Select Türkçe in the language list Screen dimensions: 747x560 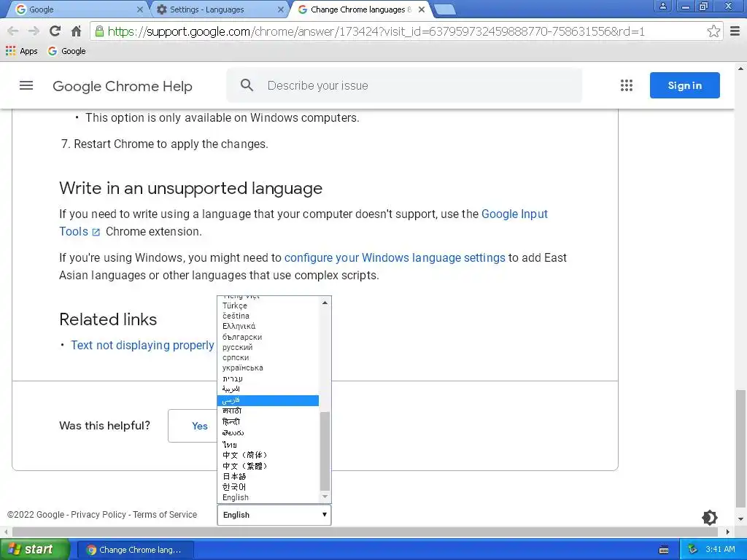(268, 306)
